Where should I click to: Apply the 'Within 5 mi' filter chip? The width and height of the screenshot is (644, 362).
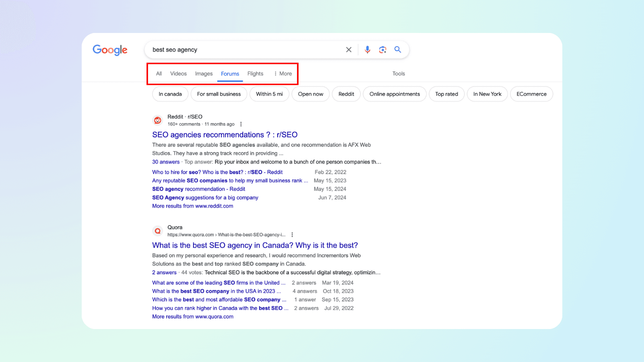coord(269,94)
